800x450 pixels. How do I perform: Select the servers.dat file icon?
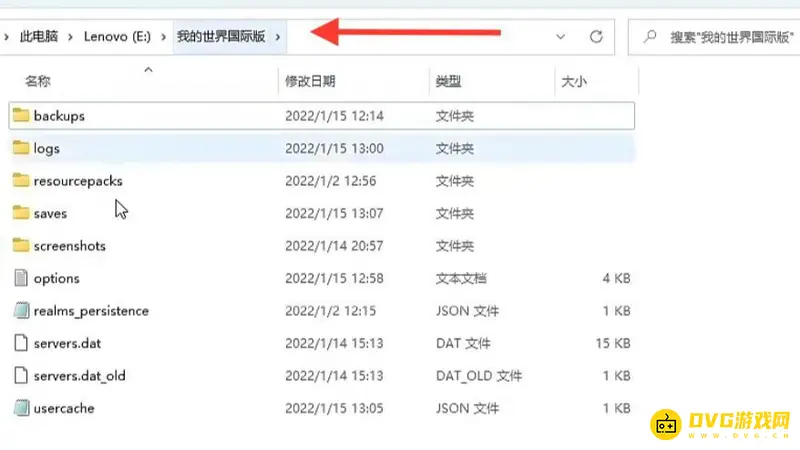(22, 343)
